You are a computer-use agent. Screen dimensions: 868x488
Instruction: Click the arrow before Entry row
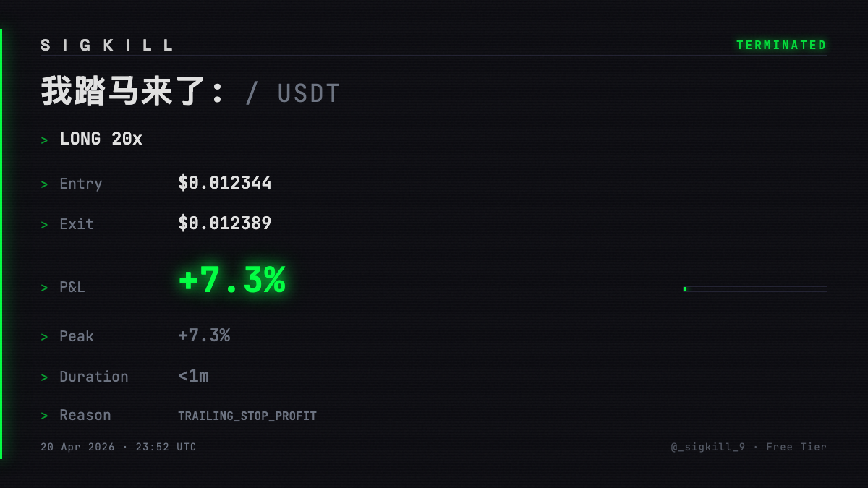(44, 185)
